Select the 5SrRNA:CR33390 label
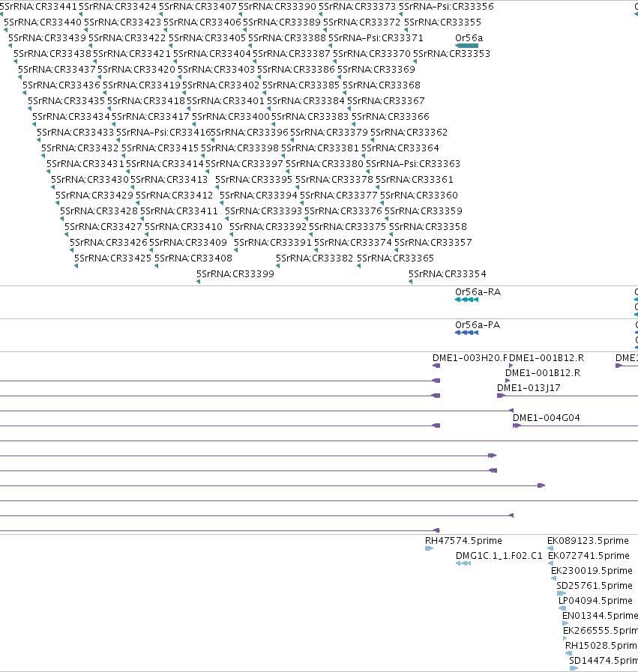 (277, 7)
